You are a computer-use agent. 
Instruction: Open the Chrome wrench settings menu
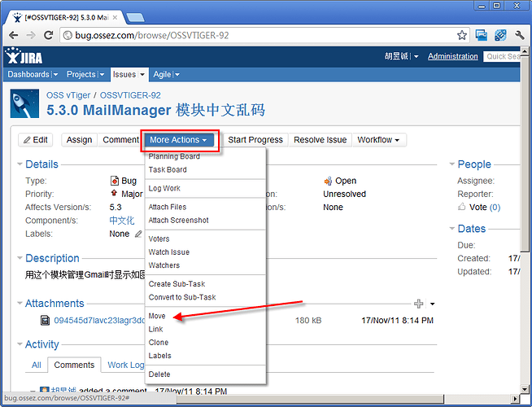pyautogui.click(x=520, y=35)
